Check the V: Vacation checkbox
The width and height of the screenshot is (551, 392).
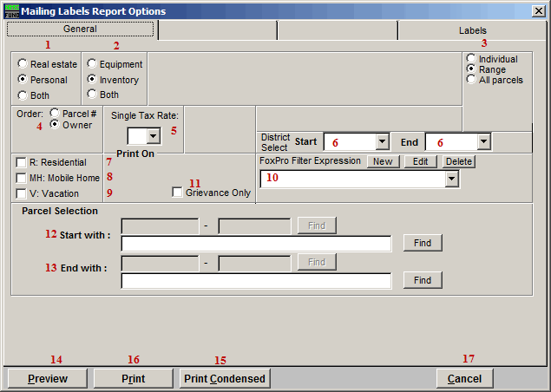(22, 193)
